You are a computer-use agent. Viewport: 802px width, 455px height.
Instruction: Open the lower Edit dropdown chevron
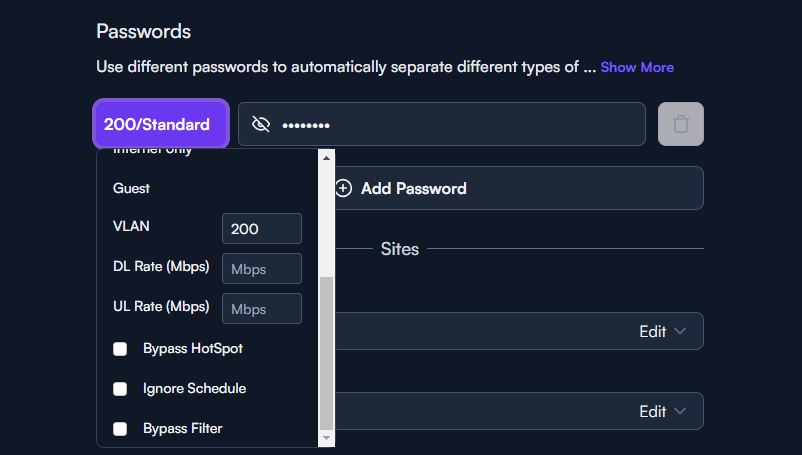coord(680,411)
